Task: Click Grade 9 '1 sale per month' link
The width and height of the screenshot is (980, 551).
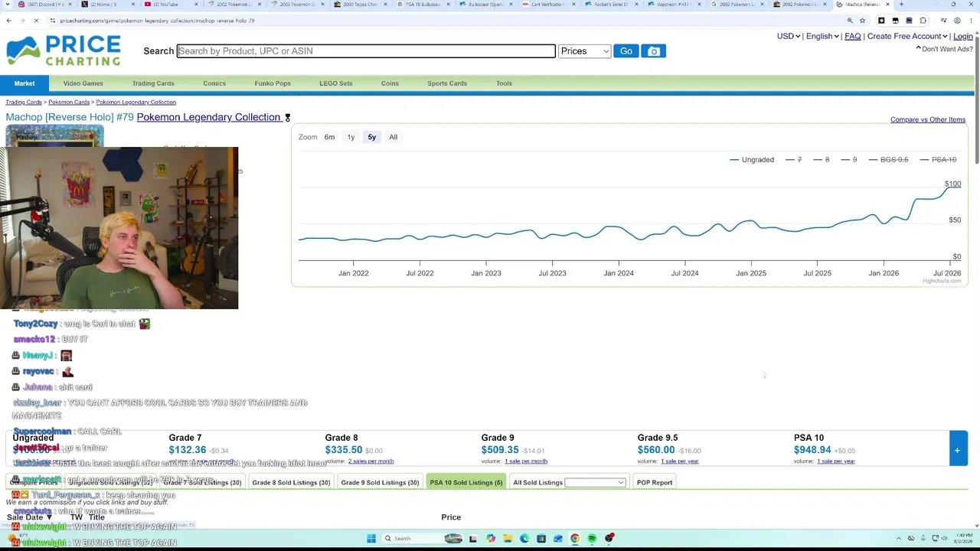Action: (x=526, y=461)
